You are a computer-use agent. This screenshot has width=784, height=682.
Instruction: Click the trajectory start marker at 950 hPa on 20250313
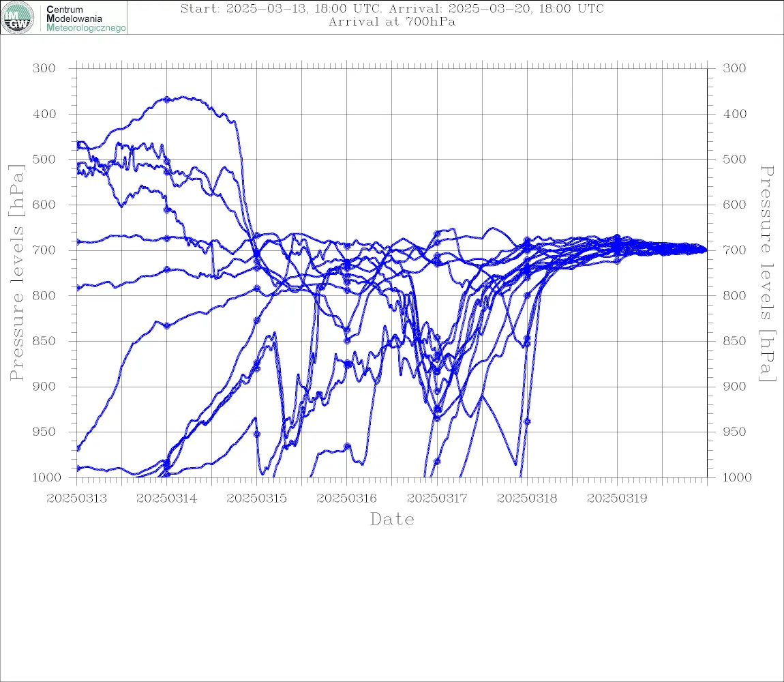78,449
